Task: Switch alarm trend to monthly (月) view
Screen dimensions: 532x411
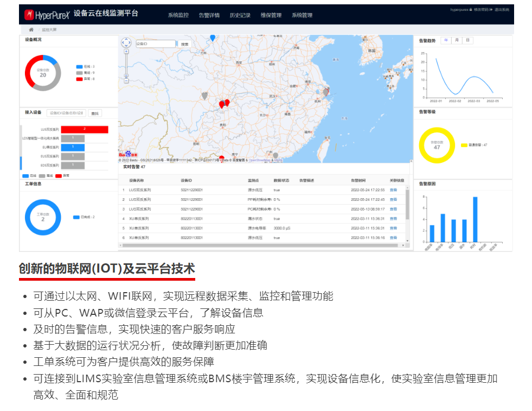Action: click(457, 40)
